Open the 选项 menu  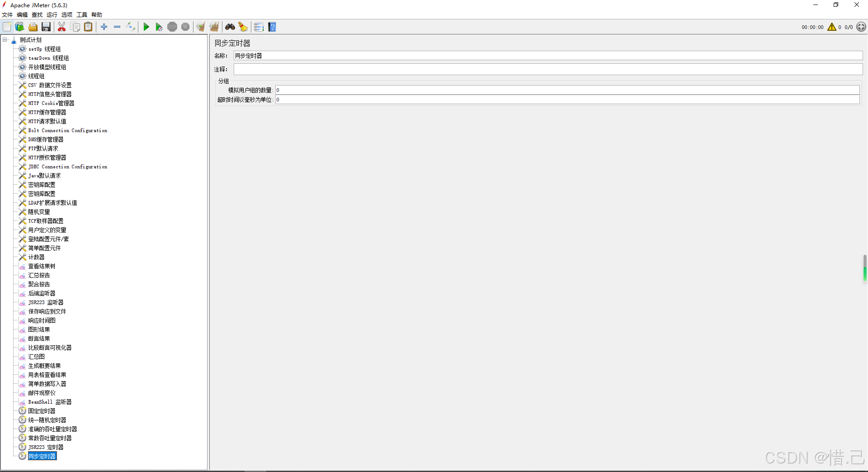coord(67,15)
